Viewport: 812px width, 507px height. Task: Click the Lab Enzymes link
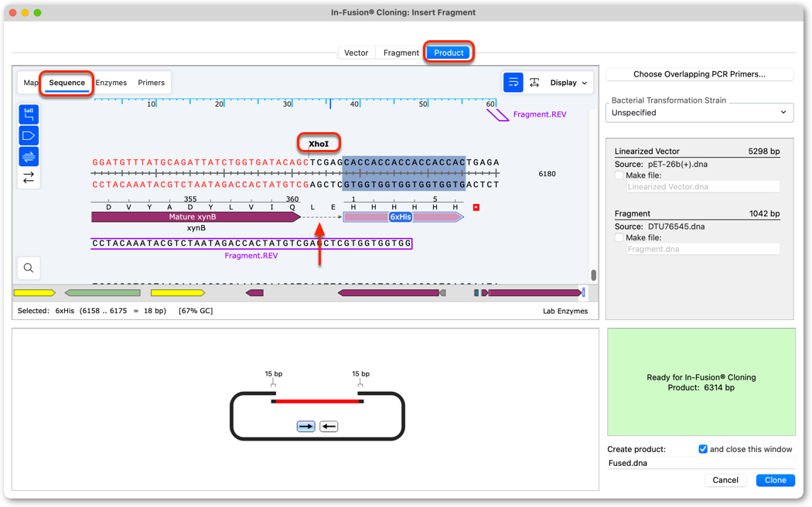coord(565,311)
